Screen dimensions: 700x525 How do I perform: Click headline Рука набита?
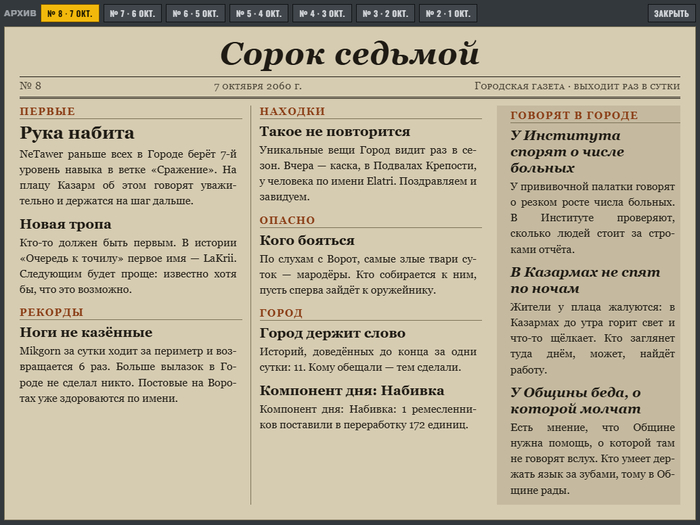pos(77,133)
